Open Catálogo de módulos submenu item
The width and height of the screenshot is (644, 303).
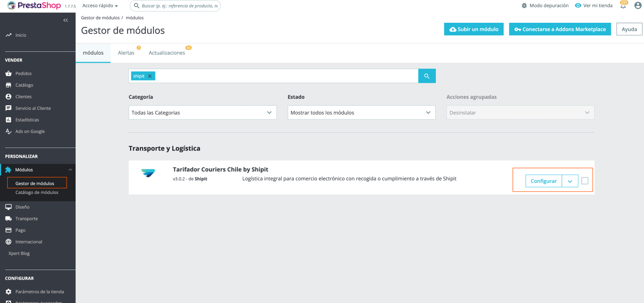[37, 192]
